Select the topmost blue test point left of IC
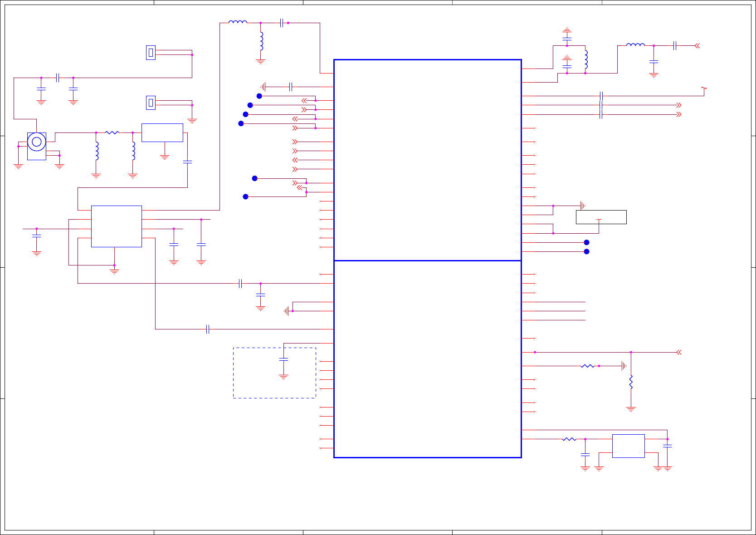This screenshot has height=535, width=756. [x=259, y=96]
